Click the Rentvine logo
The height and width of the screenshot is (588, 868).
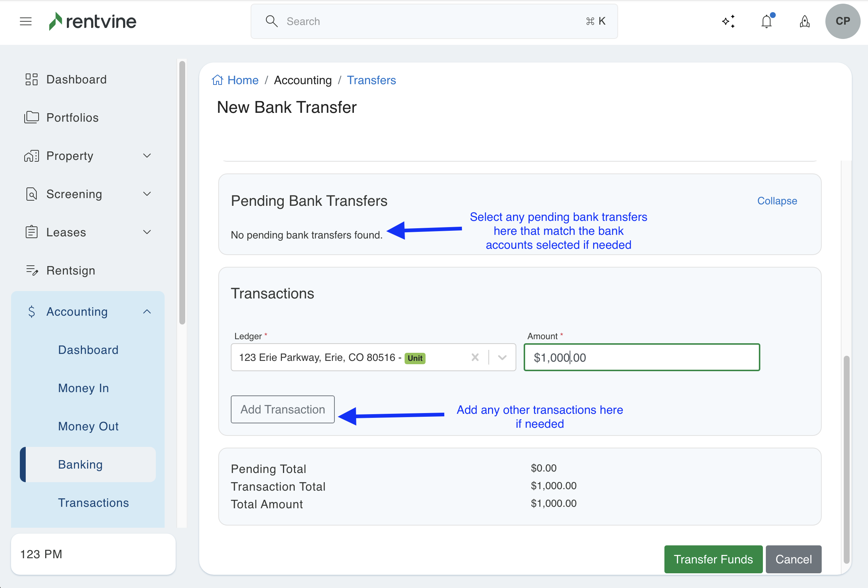click(x=93, y=21)
